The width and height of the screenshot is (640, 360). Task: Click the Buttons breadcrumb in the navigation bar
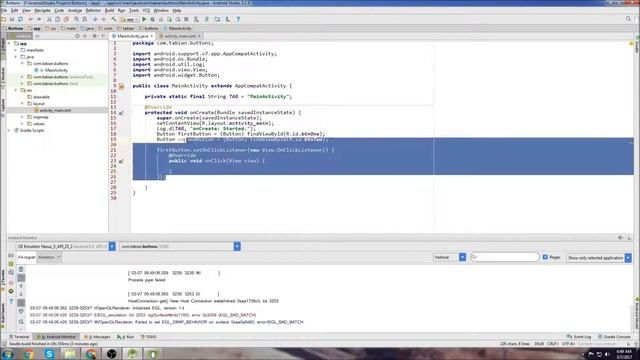(13, 29)
